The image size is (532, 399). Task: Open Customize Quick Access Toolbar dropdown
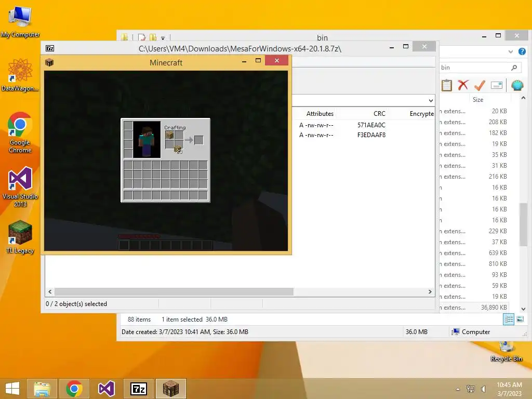coord(163,38)
